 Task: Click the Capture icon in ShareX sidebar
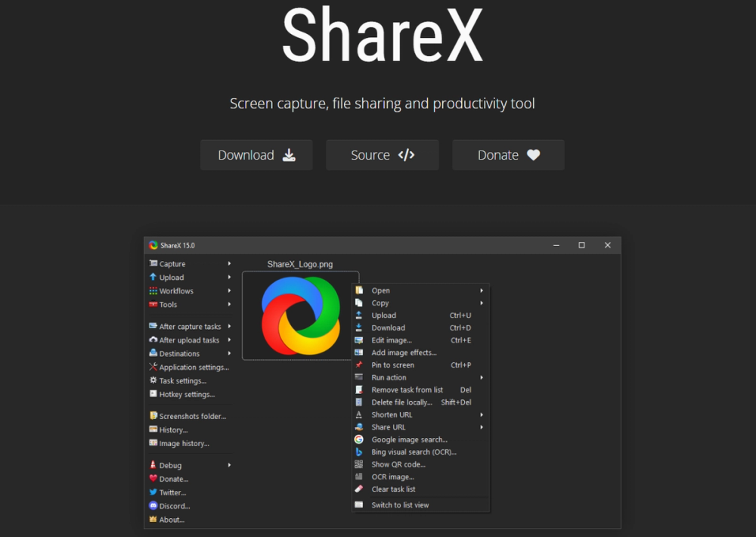pyautogui.click(x=153, y=263)
